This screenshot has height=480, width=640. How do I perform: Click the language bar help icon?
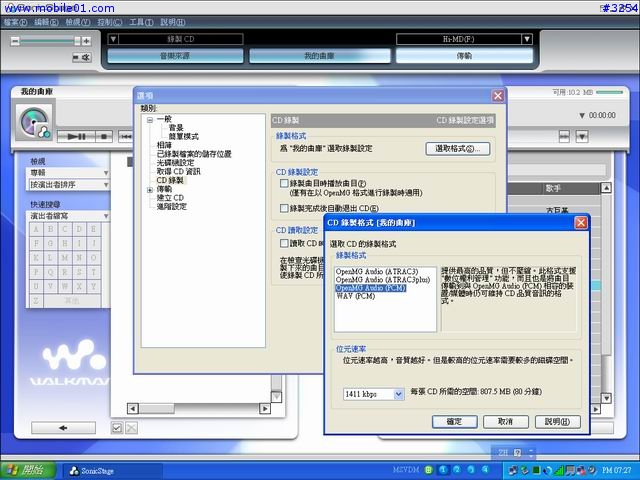tap(518, 452)
